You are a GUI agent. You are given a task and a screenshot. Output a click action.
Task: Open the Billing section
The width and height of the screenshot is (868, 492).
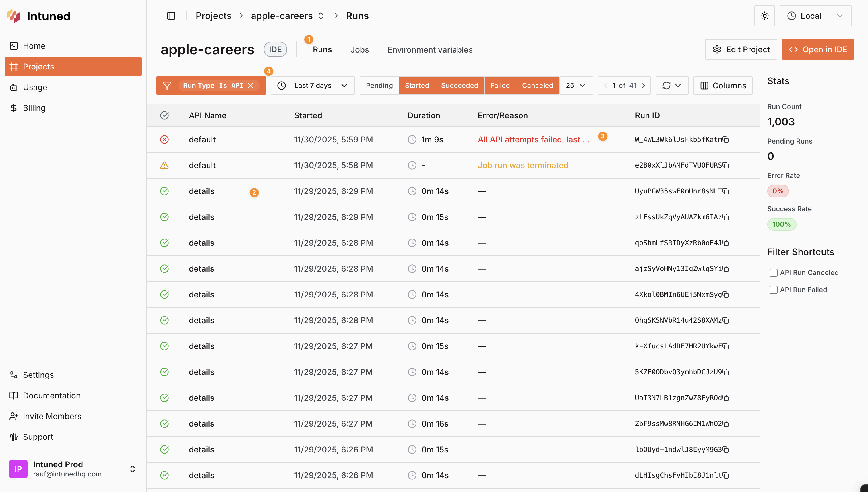[34, 108]
